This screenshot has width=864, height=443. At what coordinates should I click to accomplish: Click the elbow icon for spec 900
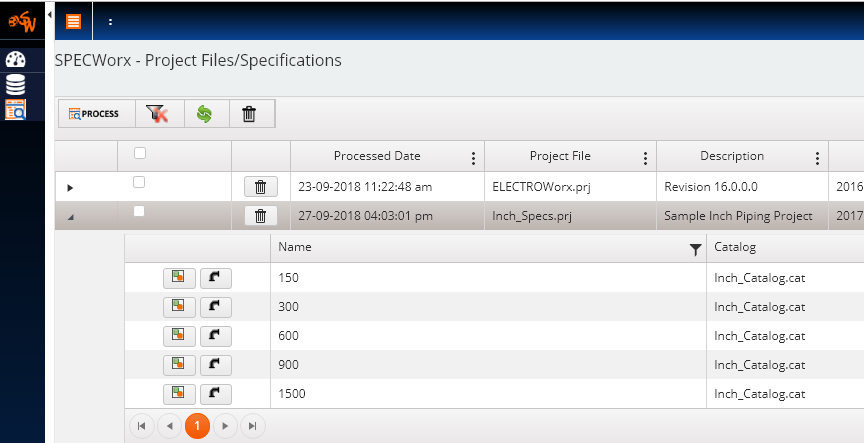[x=215, y=365]
